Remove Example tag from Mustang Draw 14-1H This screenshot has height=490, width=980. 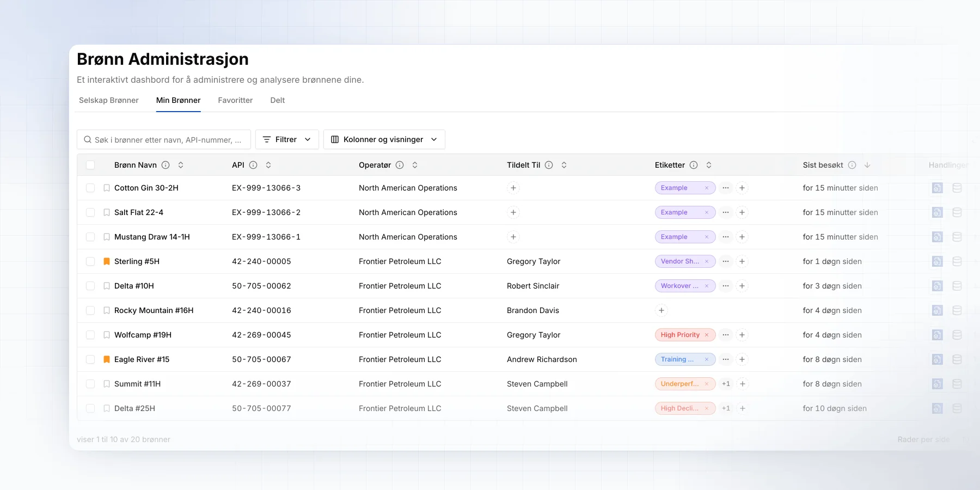point(707,237)
